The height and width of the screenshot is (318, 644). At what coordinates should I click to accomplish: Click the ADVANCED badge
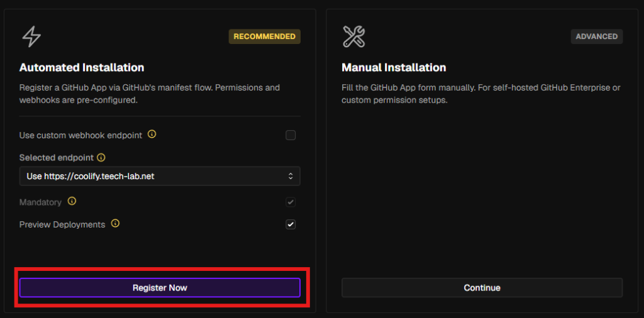(597, 36)
